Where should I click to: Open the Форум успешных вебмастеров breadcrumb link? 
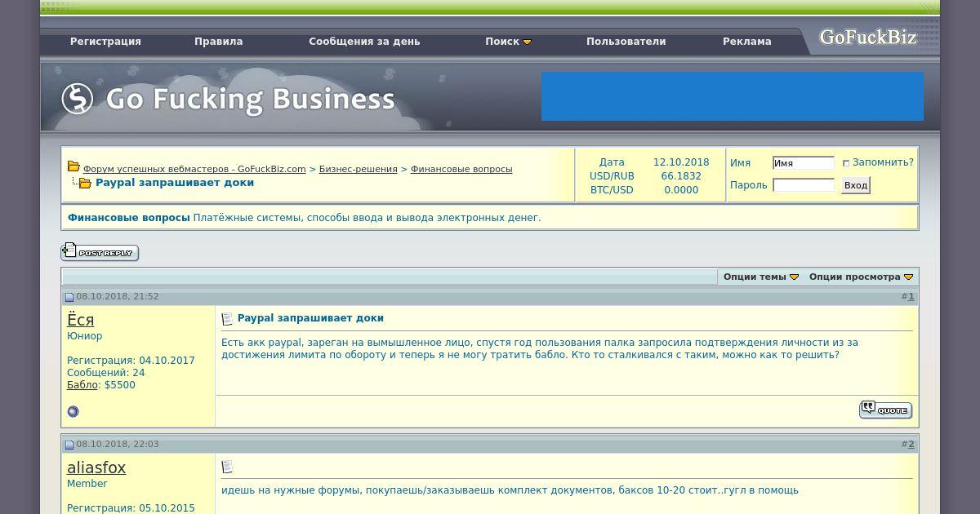(194, 169)
